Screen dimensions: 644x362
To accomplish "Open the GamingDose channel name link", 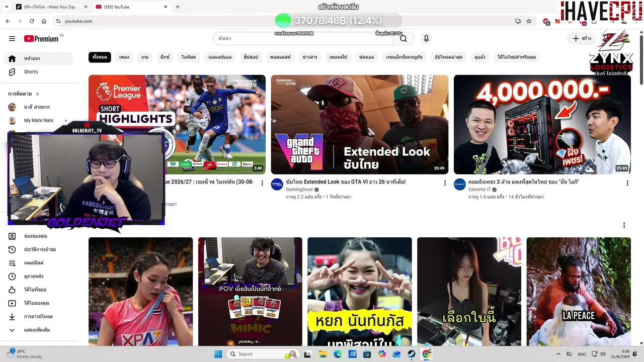I will pos(299,190).
